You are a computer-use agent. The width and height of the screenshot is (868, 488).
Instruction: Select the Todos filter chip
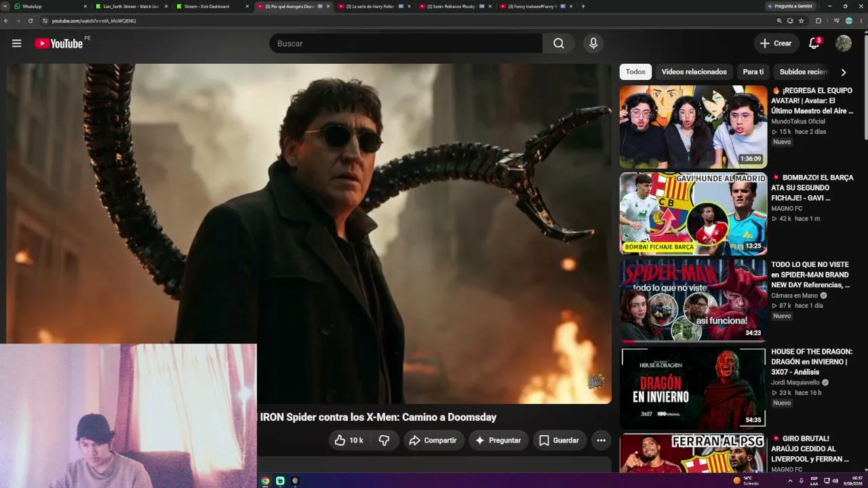pyautogui.click(x=635, y=72)
